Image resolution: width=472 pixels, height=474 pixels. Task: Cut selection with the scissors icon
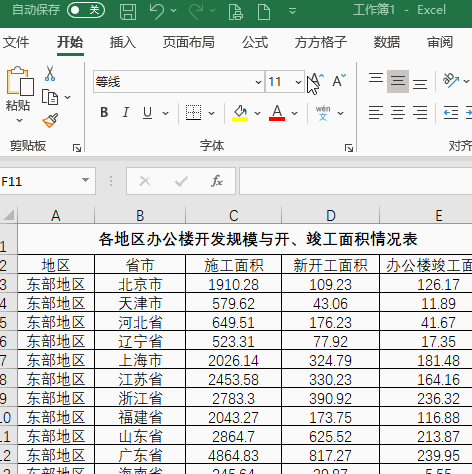tap(50, 73)
